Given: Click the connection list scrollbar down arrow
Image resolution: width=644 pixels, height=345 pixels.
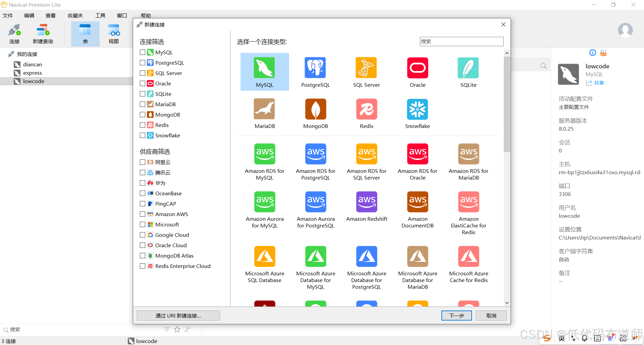Looking at the screenshot, I should (x=507, y=303).
